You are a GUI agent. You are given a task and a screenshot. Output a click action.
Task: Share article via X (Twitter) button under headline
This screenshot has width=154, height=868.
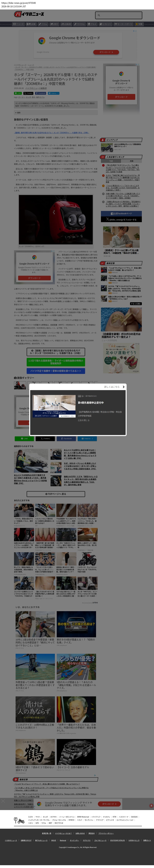28,93
